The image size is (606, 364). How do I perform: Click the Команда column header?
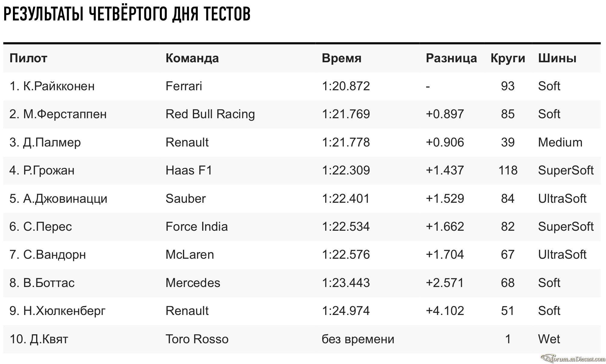tap(192, 58)
